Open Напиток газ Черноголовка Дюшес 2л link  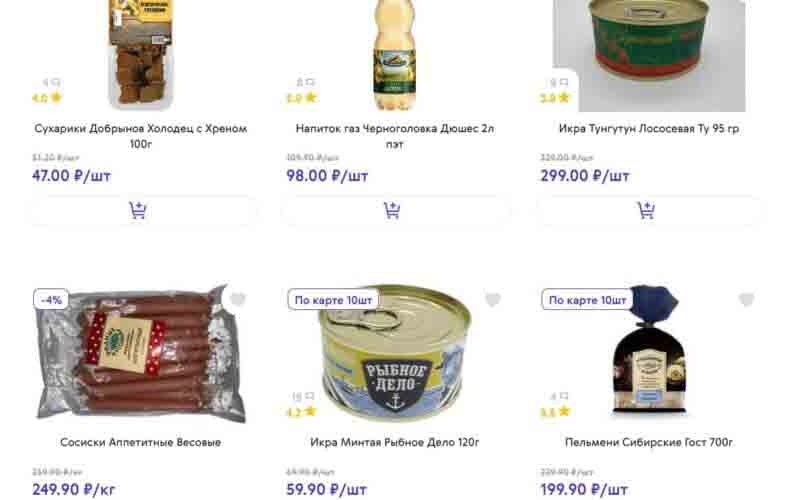tap(394, 136)
